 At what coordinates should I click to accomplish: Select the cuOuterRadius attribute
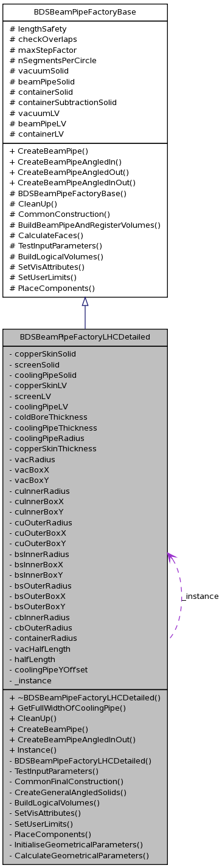pyautogui.click(x=41, y=522)
